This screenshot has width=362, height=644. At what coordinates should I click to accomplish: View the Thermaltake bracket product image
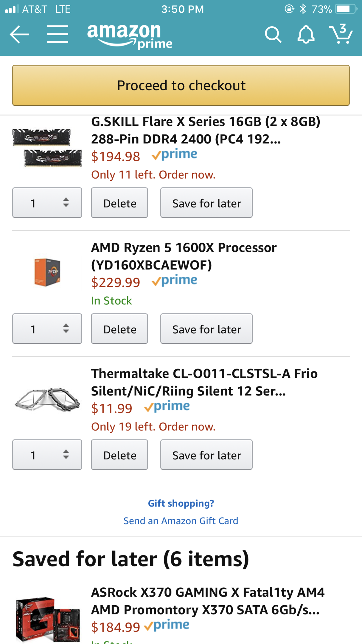tap(47, 399)
